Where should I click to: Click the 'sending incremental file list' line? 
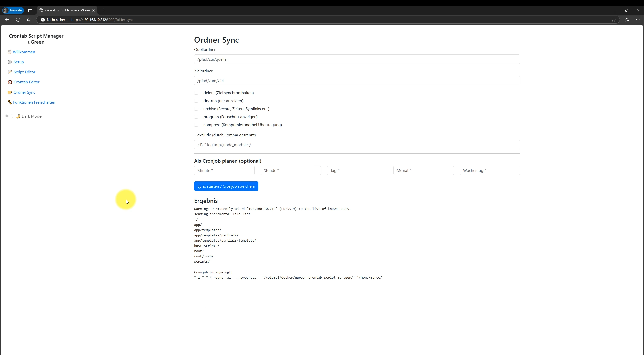[222, 214]
